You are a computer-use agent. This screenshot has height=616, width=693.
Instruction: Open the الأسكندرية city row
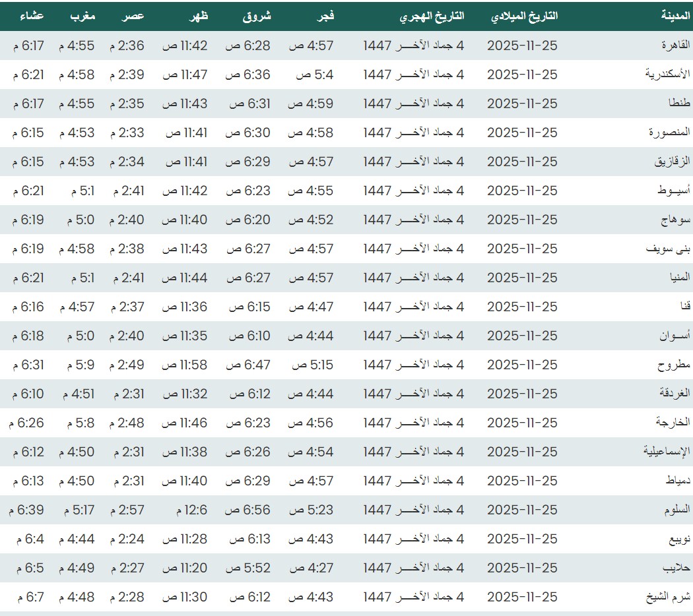[x=667, y=75]
